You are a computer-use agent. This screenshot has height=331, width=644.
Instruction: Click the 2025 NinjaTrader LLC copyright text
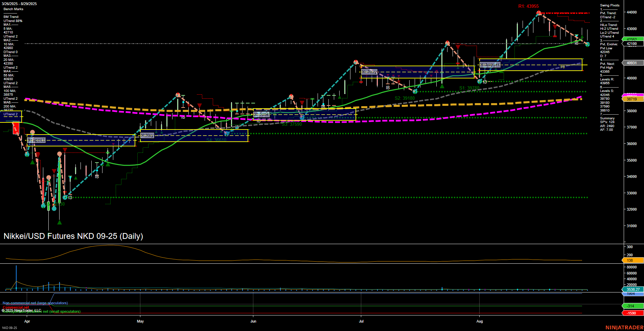point(22,310)
